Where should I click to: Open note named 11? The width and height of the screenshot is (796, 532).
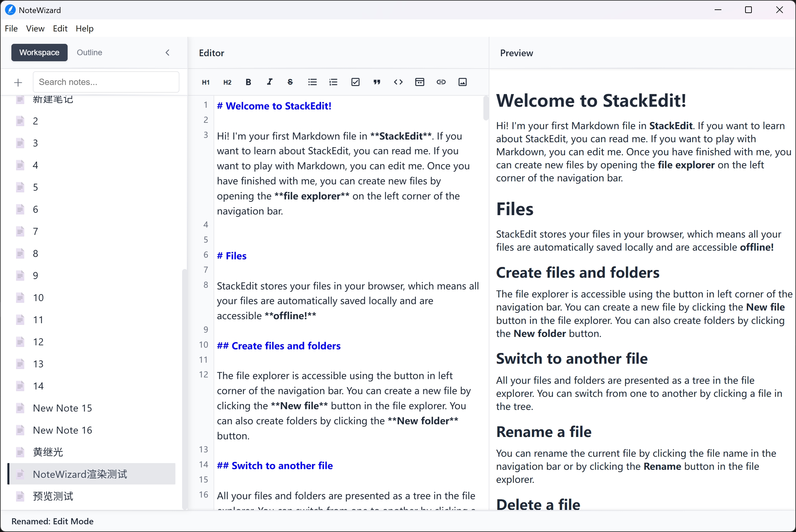(x=92, y=320)
